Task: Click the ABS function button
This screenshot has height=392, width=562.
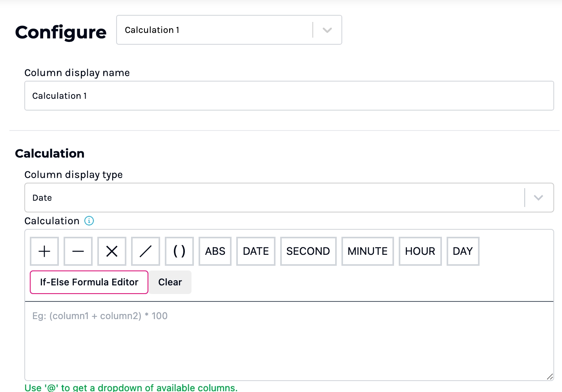Action: click(x=215, y=251)
